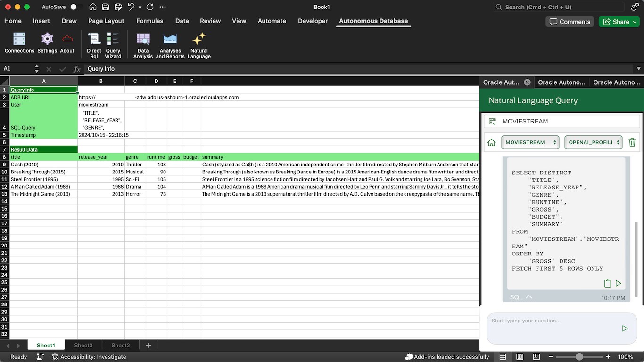Viewport: 644px width, 362px height.
Task: Open the Data ribbon tab
Action: [182, 21]
